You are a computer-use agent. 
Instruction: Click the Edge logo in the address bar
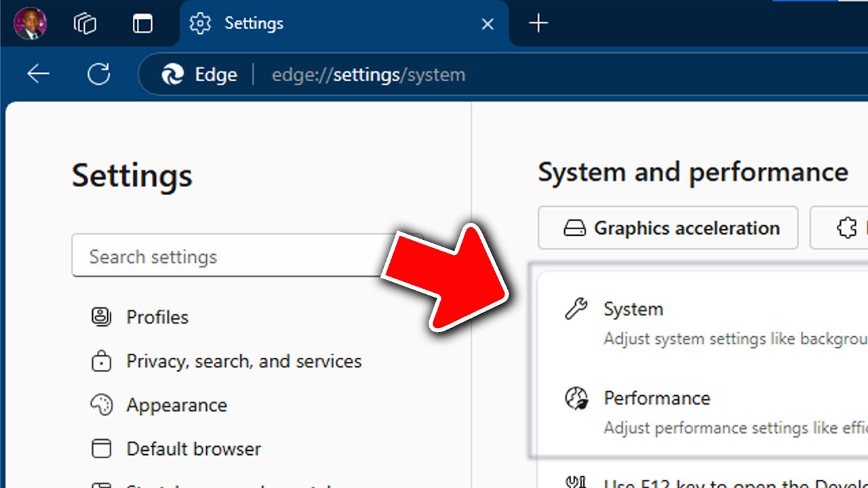tap(173, 75)
